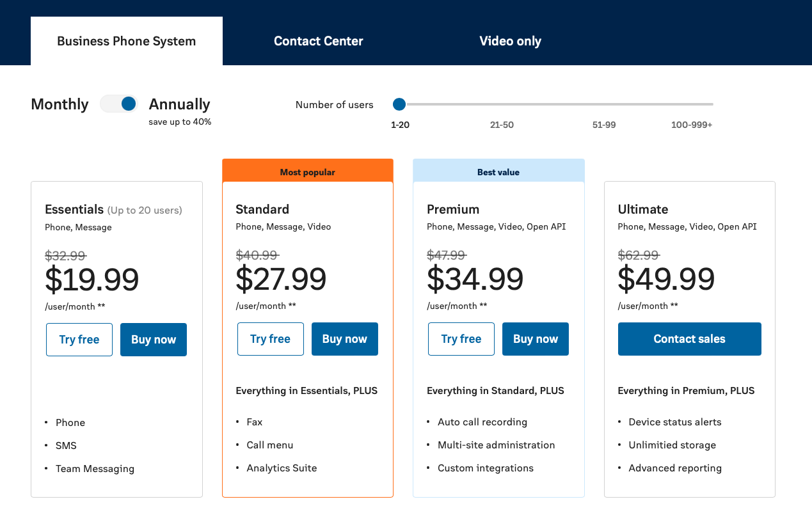
Task: Select the 100-999+ users range
Action: pos(691,125)
